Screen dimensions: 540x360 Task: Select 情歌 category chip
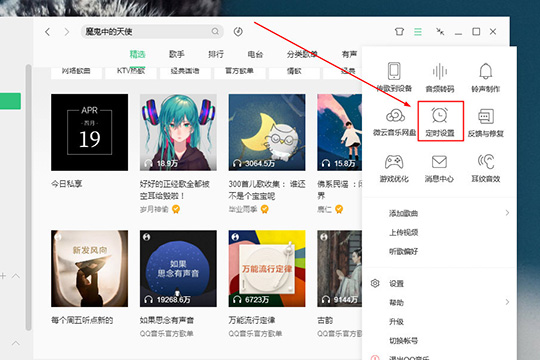point(294,72)
